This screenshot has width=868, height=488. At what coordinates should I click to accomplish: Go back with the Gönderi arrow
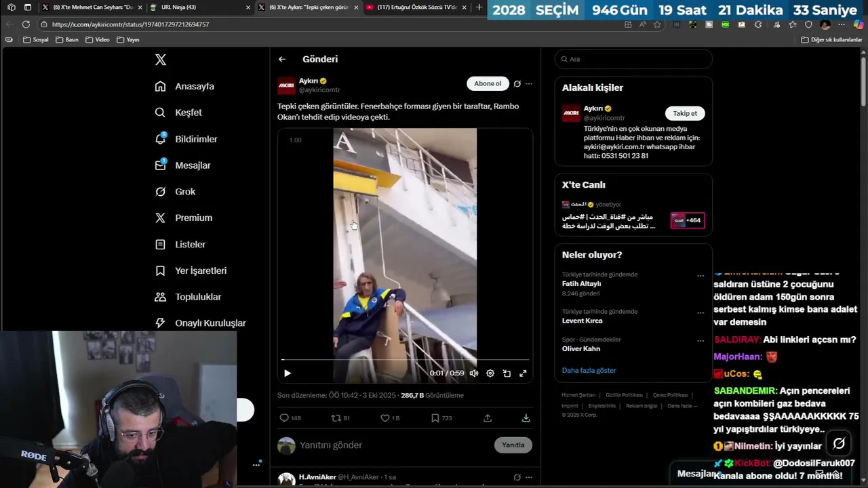click(x=282, y=59)
